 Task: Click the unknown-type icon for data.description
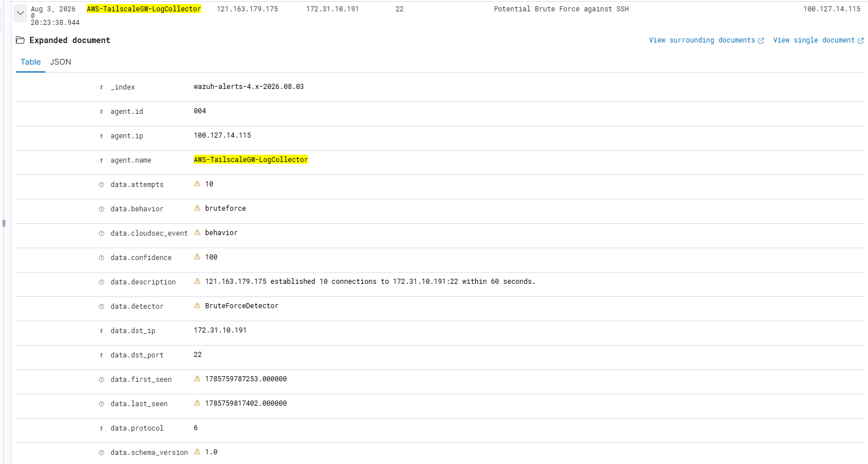pos(101,282)
